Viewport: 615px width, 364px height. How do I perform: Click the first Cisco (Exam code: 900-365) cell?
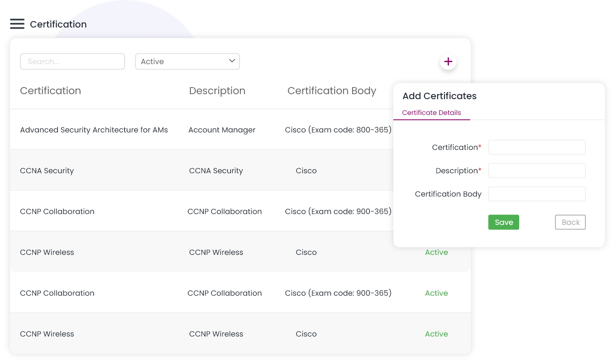(x=338, y=212)
